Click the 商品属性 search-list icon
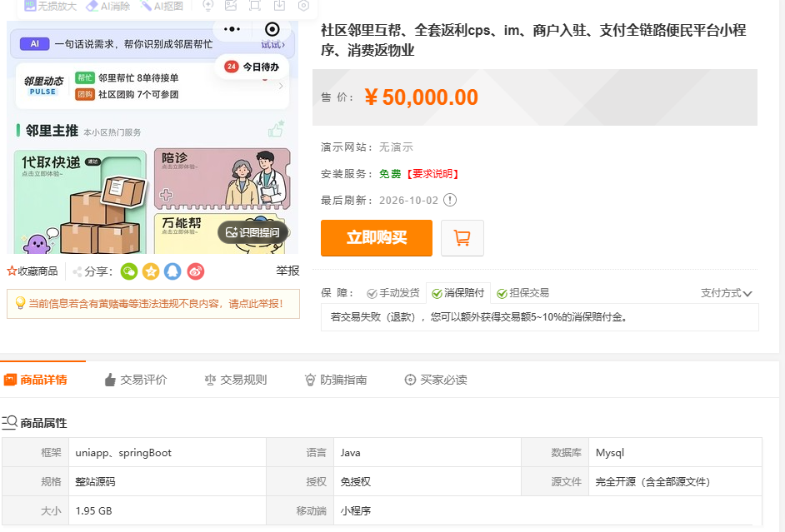Screen dimensions: 785x532 pos(9,422)
